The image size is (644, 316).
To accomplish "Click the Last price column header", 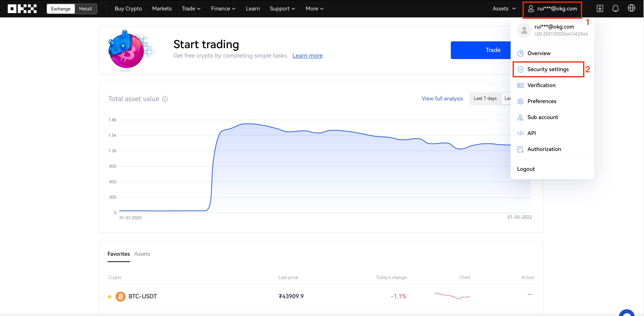I will [288, 278].
